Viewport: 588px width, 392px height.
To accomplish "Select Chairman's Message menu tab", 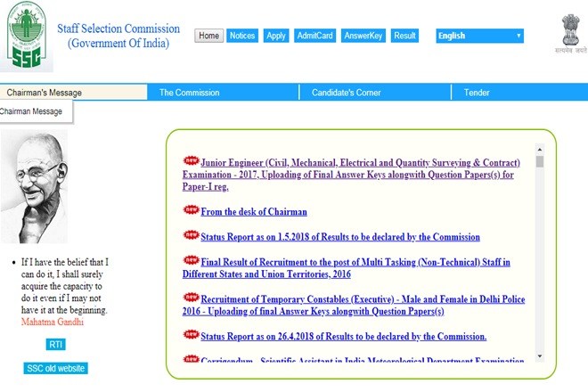I will click(x=73, y=93).
